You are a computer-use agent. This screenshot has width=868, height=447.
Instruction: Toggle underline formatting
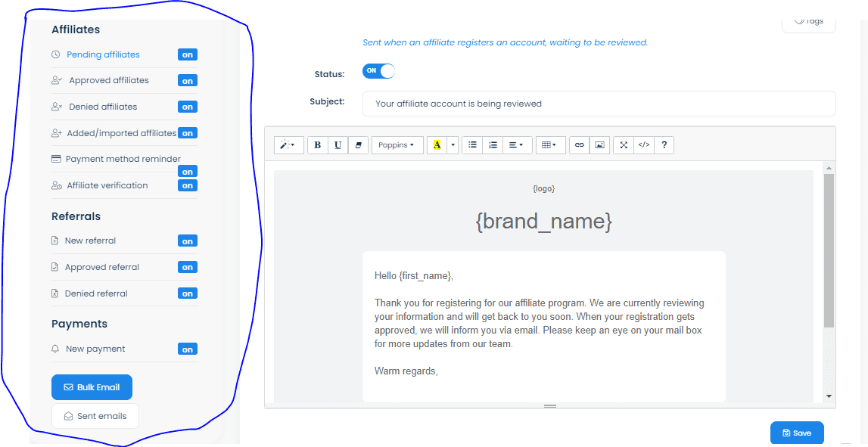[x=338, y=145]
